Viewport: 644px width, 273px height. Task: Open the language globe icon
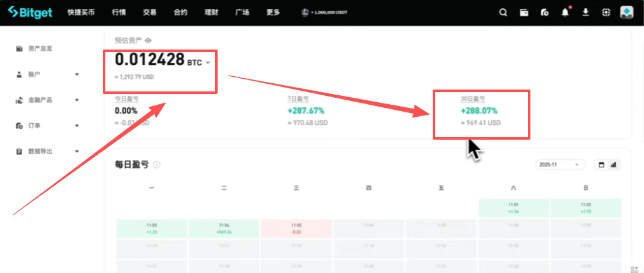pos(606,12)
